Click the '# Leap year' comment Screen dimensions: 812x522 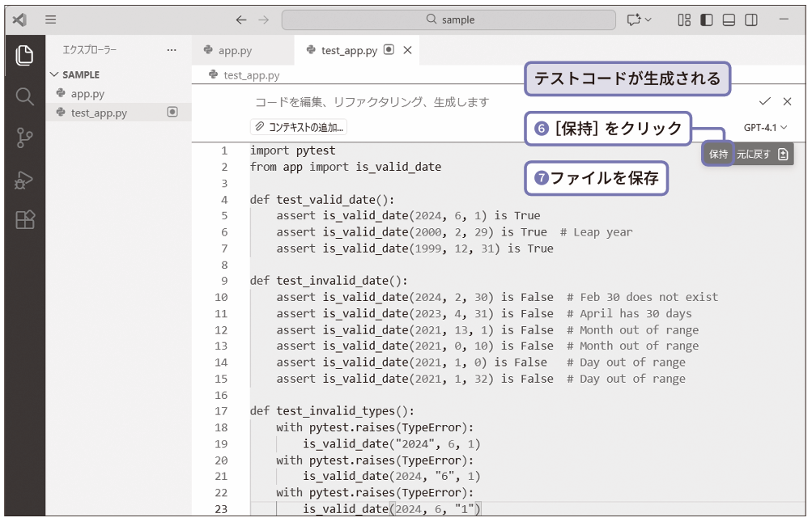pos(596,232)
